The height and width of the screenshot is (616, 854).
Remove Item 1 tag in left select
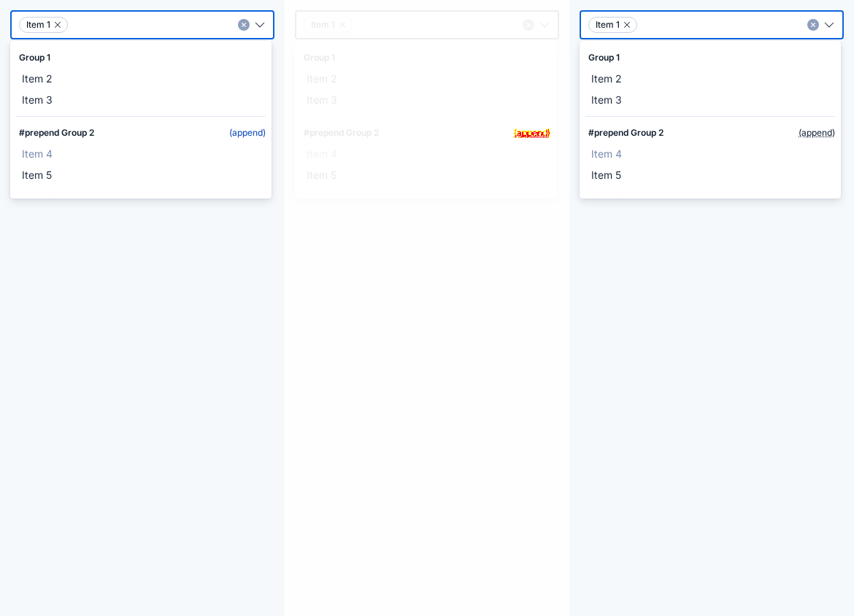(x=58, y=25)
